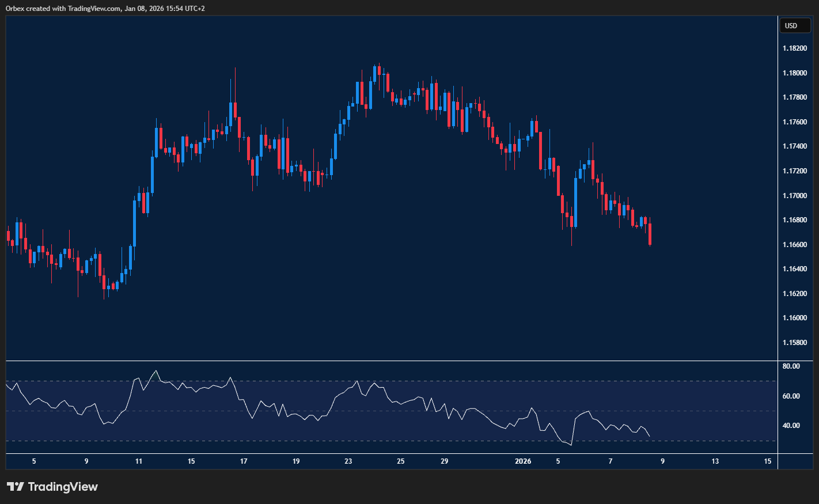
Task: Click the 1.16000 price axis label
Action: (x=795, y=317)
